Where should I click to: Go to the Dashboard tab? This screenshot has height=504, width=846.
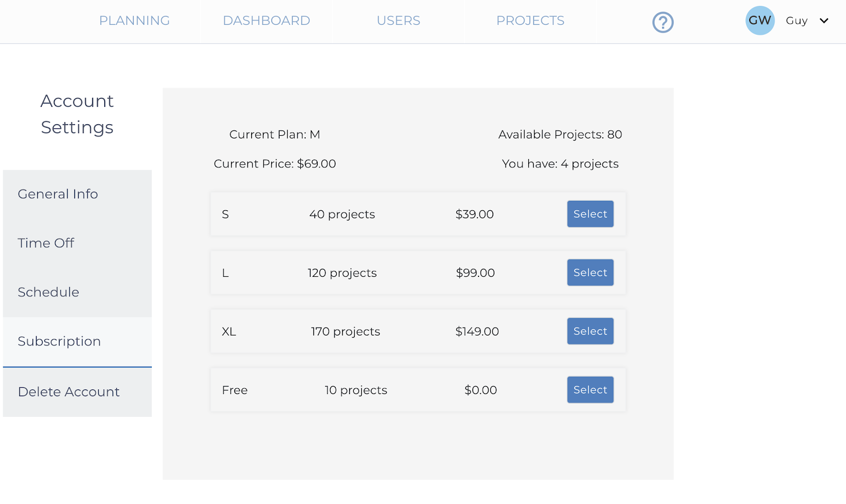point(266,21)
